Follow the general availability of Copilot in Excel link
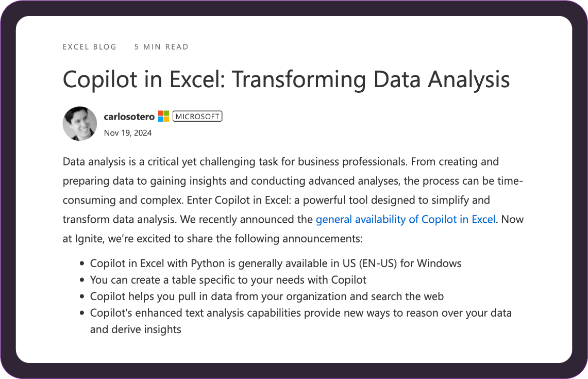588x379 pixels. 406,219
